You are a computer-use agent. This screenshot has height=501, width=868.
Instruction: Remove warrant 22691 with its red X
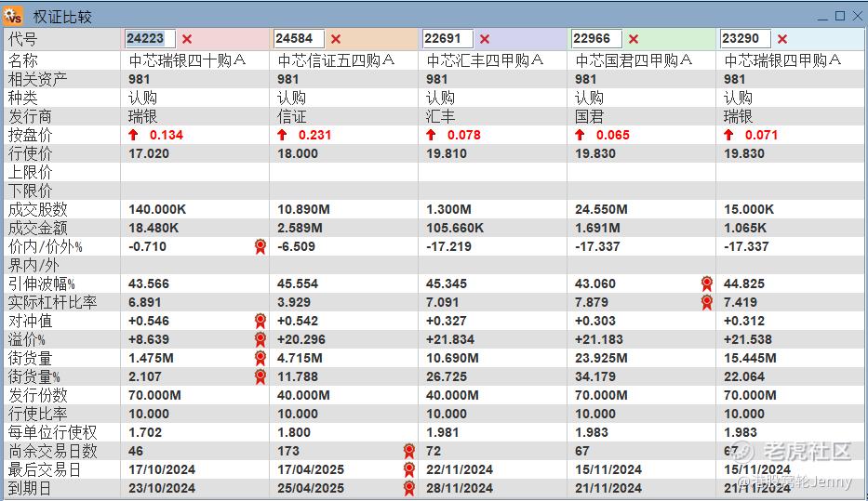point(485,39)
